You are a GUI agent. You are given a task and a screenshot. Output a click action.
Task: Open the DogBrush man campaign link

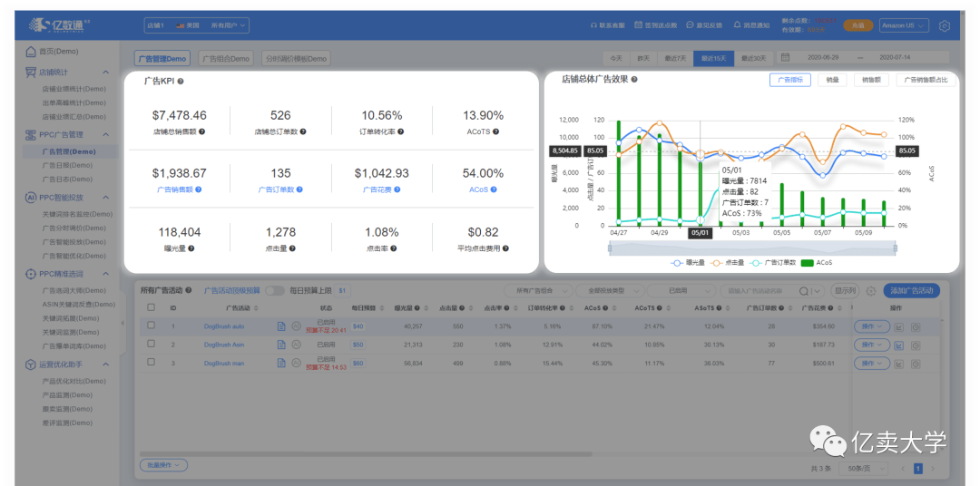coord(226,363)
